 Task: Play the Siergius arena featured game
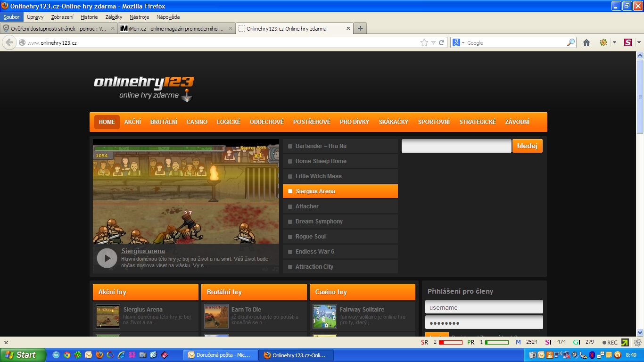107,258
